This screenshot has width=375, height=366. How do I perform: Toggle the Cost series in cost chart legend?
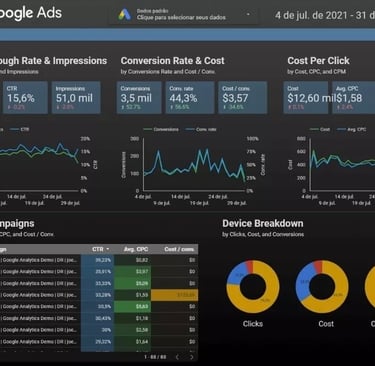[x=320, y=129]
